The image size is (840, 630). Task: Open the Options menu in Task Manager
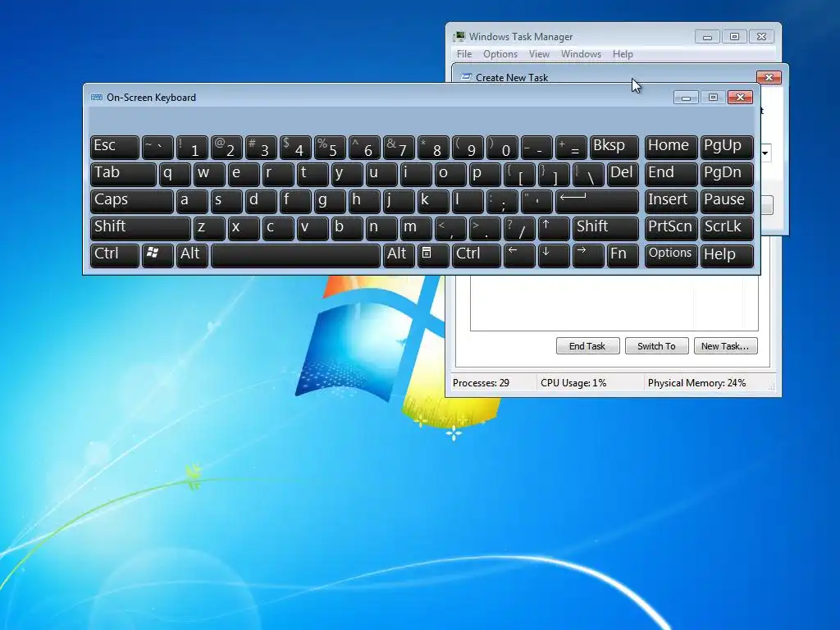click(500, 54)
